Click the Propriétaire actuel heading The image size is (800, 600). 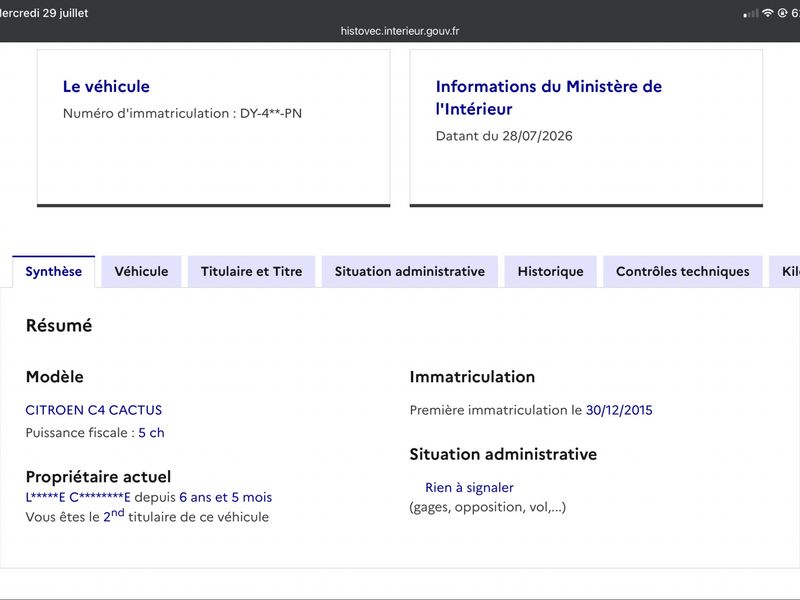click(x=98, y=477)
